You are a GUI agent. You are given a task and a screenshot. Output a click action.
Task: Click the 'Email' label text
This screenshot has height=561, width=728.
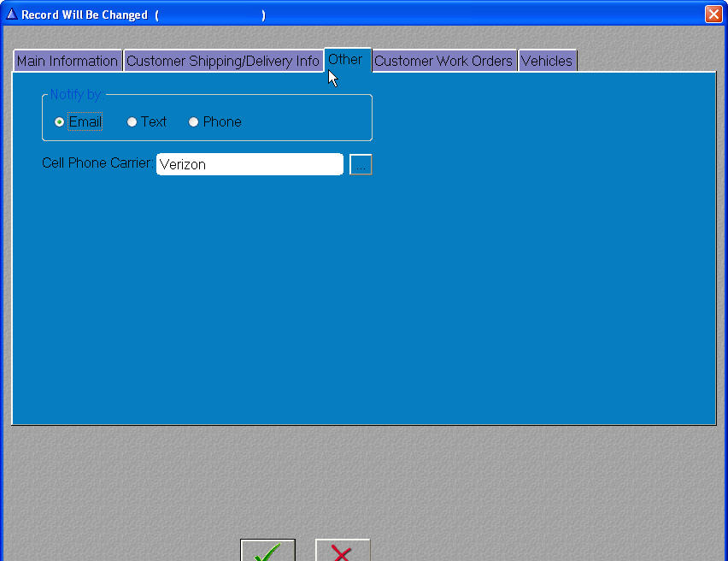(x=85, y=122)
